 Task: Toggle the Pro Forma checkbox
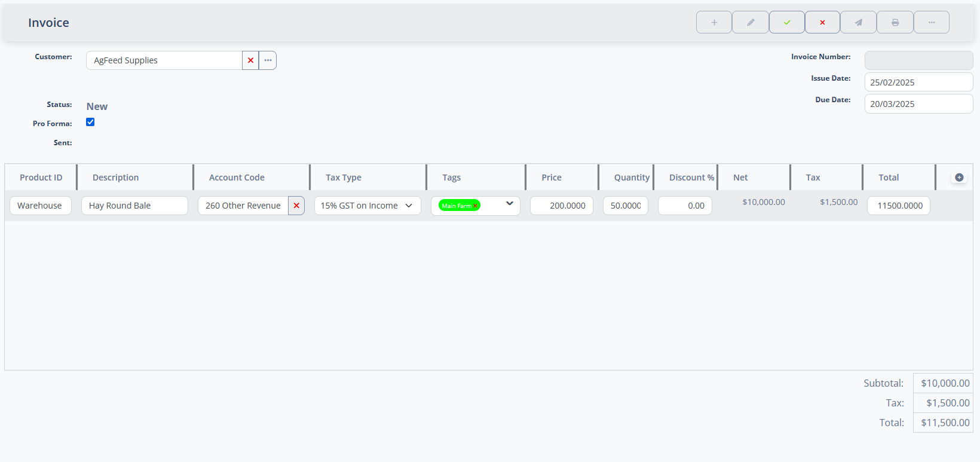click(90, 122)
